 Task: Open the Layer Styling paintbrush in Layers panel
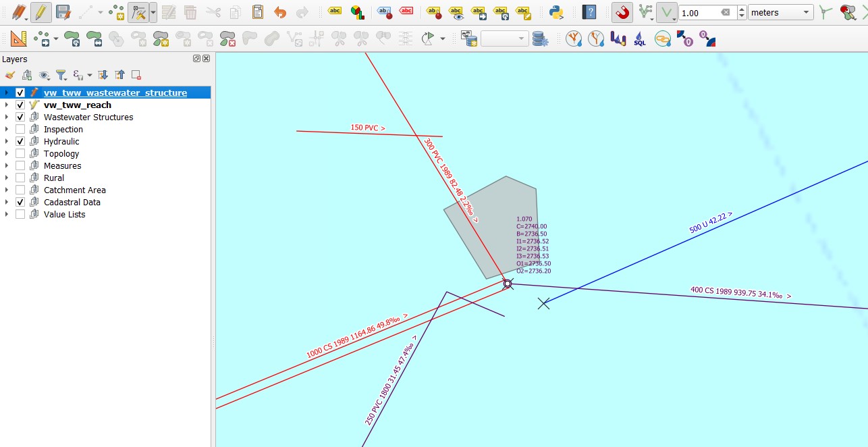(10, 75)
